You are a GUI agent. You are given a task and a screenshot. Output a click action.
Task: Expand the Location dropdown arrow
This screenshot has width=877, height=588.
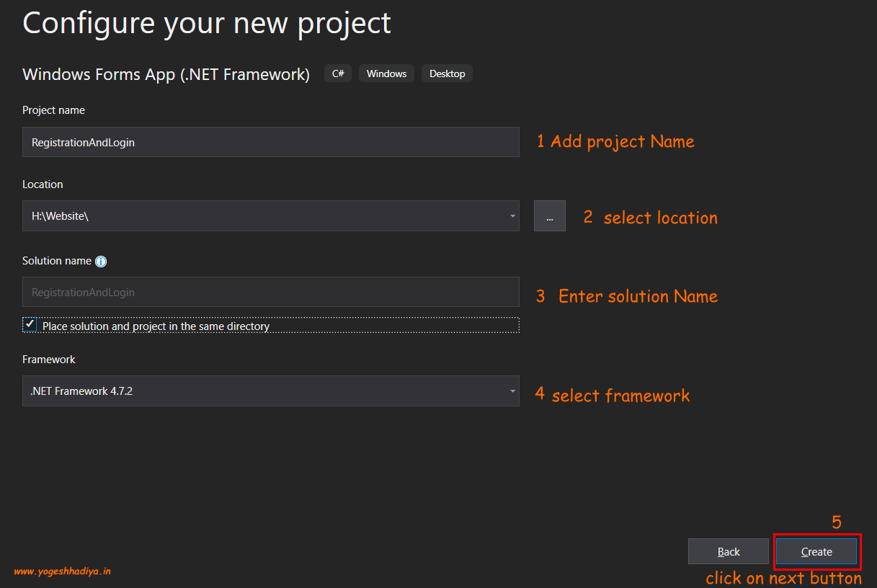coord(512,216)
